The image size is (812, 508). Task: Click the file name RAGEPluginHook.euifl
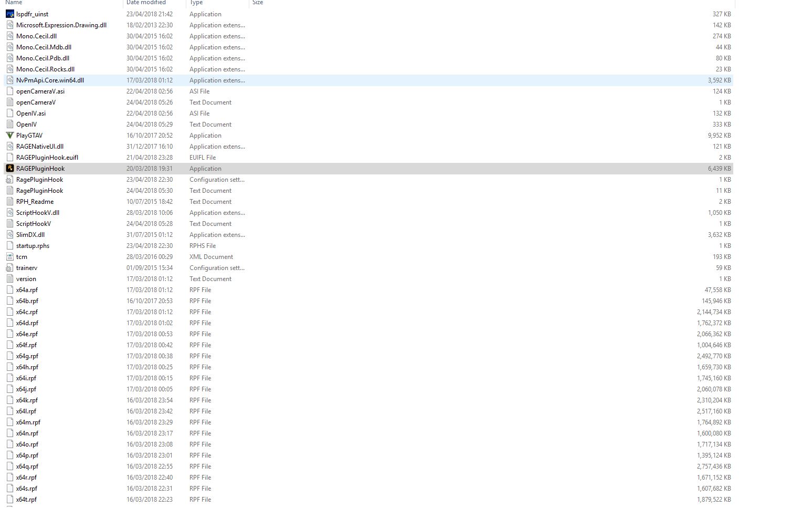point(47,158)
